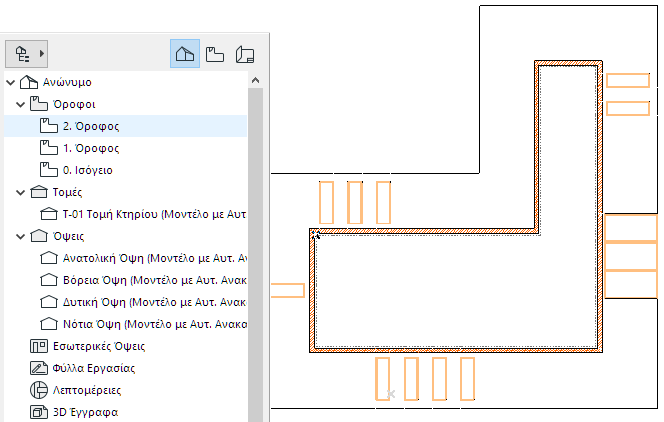Viewport: 664px width, 422px height.
Task: Click the elevation icon beside Ανατολική Όψη
Action: pyautogui.click(x=49, y=258)
